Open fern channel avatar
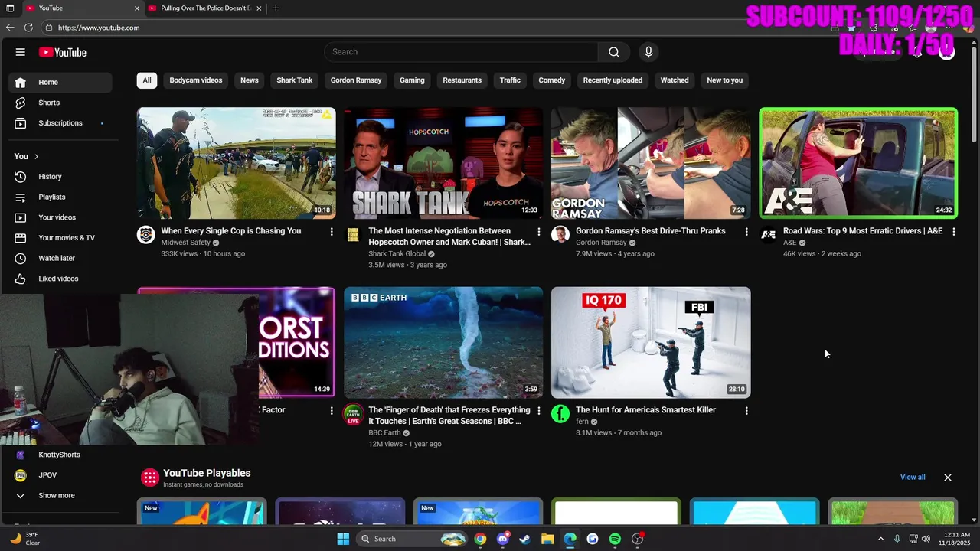This screenshot has height=551, width=980. pos(560,414)
